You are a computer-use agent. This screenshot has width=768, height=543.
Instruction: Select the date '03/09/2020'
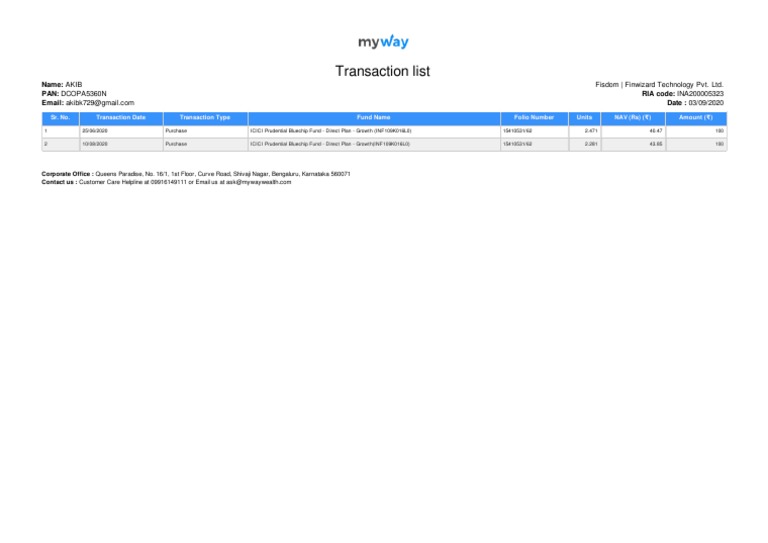tap(706, 103)
